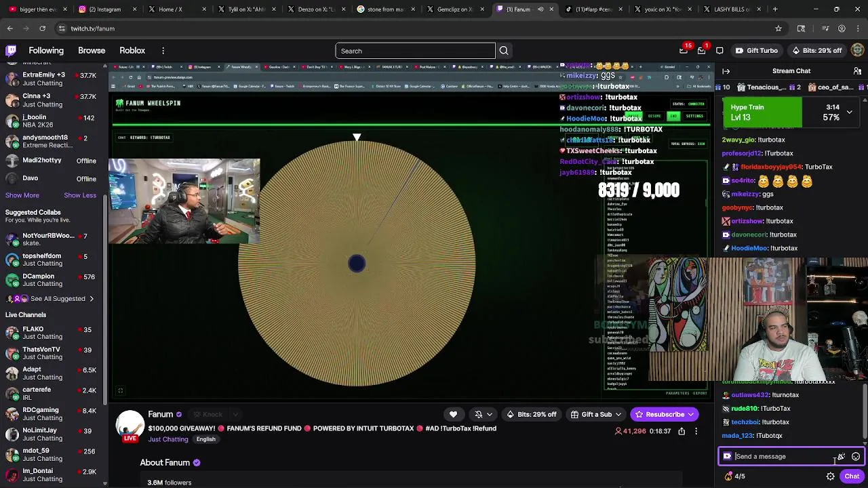Open the Browse menu item
The image size is (868, 488).
(x=92, y=51)
